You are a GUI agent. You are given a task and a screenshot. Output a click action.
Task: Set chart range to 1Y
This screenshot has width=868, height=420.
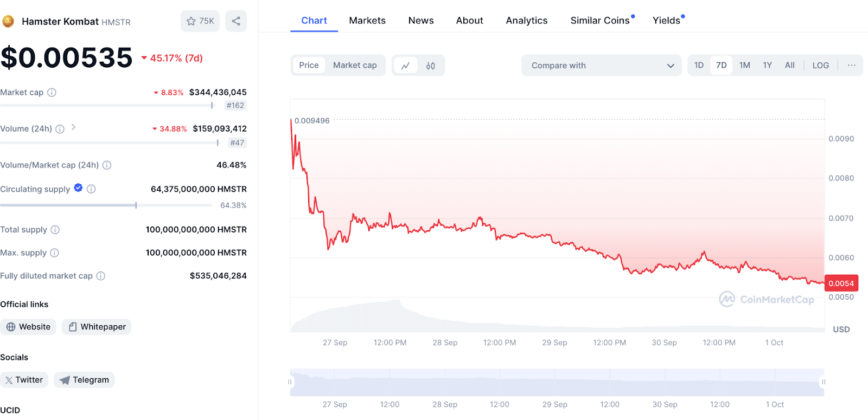coord(768,65)
